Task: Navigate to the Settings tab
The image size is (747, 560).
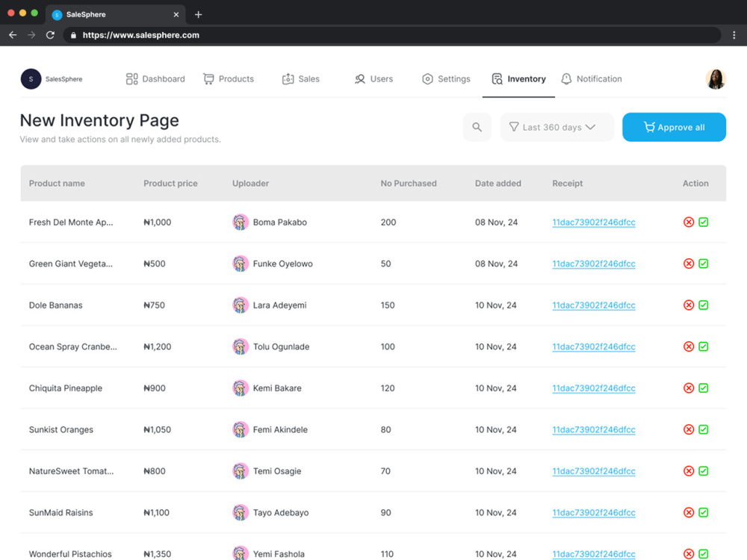Action: (446, 79)
